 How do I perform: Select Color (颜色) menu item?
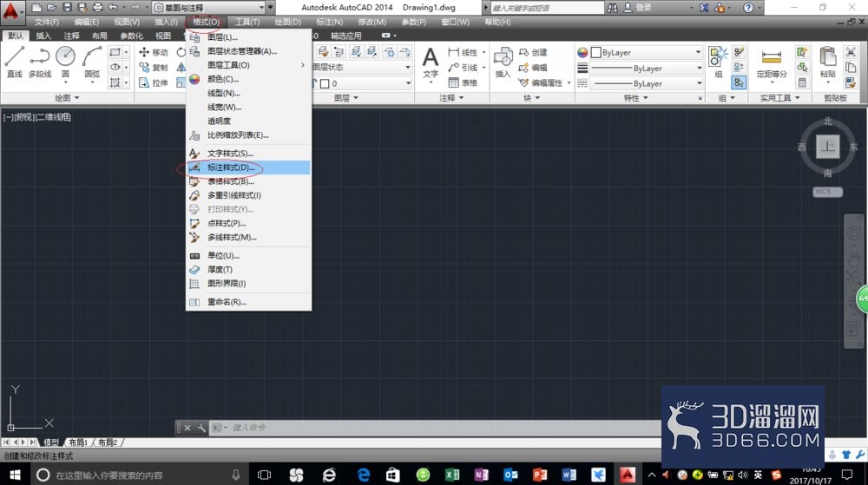point(248,79)
